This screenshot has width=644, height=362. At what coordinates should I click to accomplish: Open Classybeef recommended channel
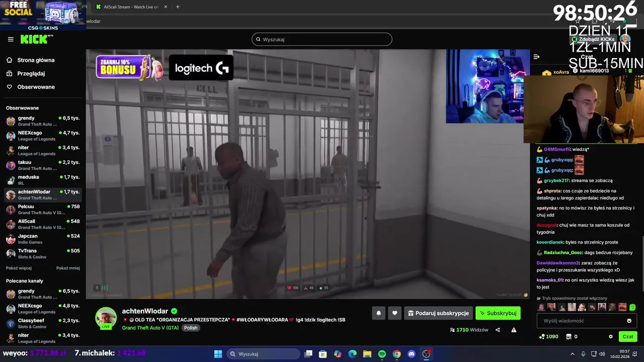pos(43,323)
